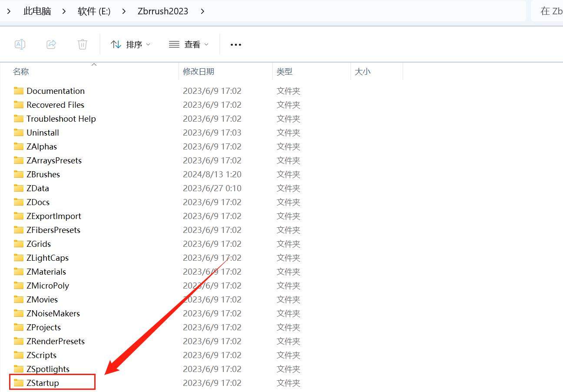Select the ZAlphas folder icon

pos(19,146)
